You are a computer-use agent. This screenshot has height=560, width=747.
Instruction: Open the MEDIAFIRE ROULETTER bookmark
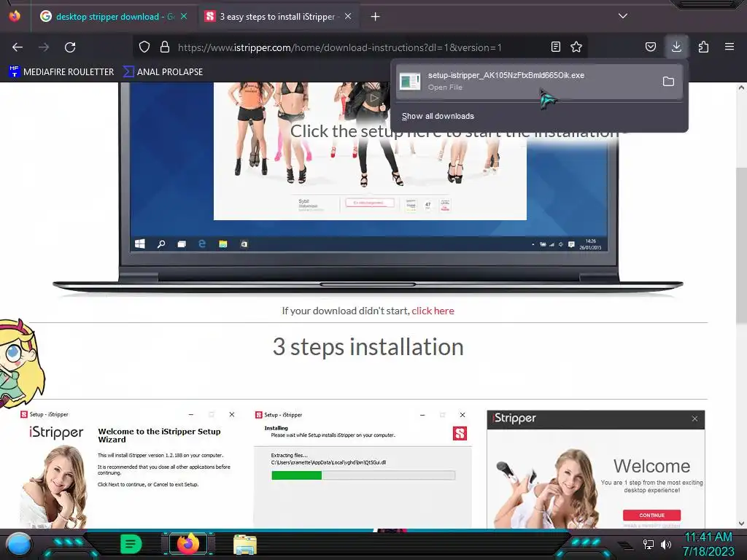61,72
